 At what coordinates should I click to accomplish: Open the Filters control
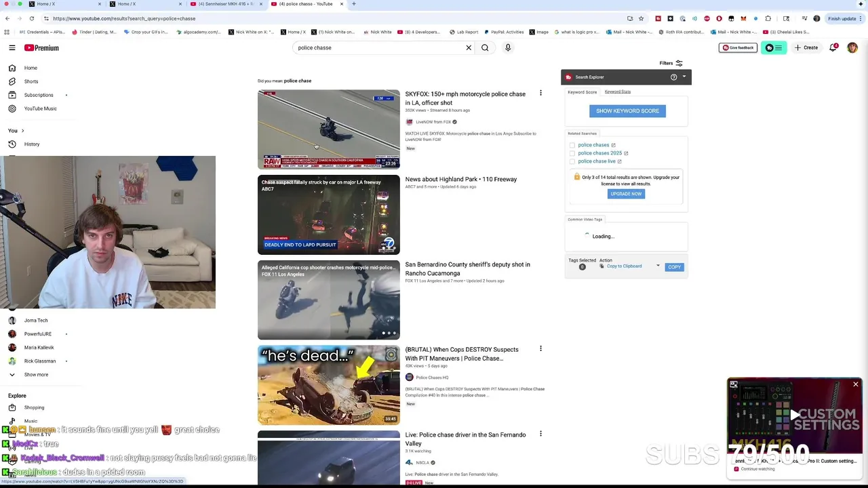coord(671,63)
